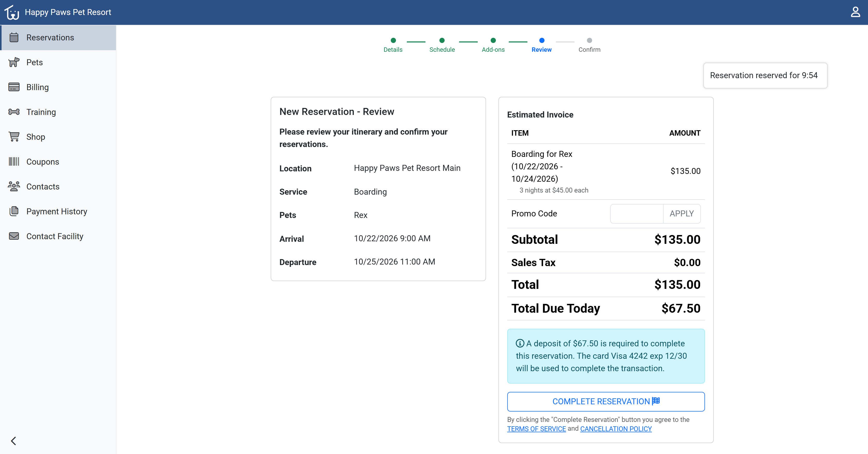Viewport: 868px width, 454px height.
Task: Click the Happy Paws logo icon
Action: 12,12
